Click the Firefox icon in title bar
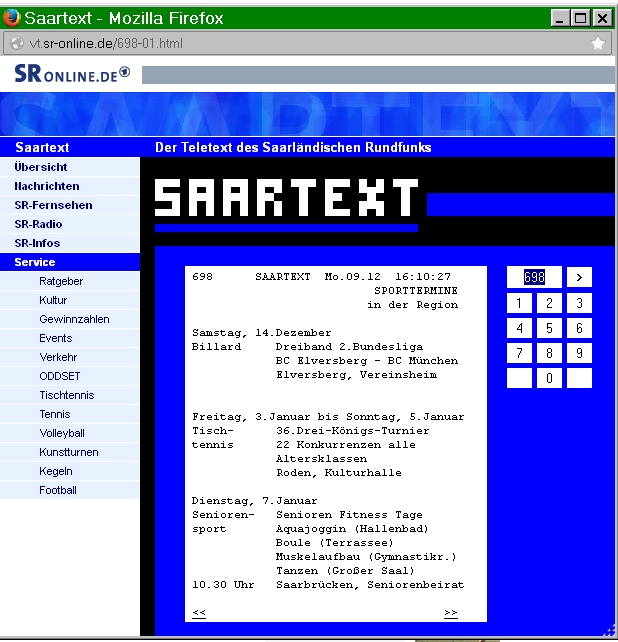Screen dimensions: 618x642 [12, 18]
